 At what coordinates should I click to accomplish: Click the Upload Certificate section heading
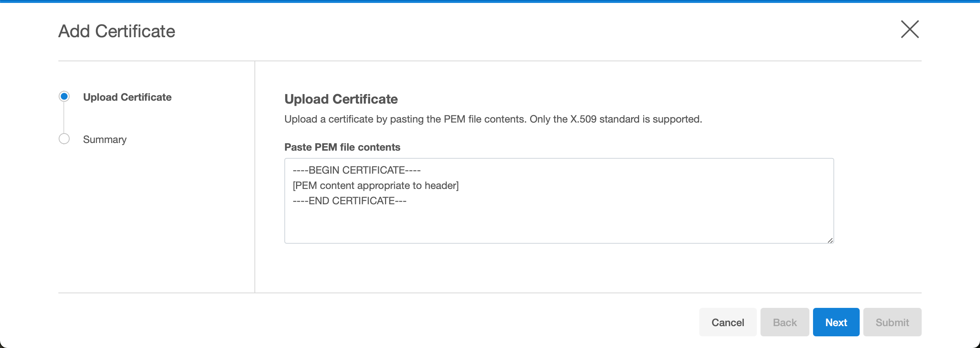[341, 99]
